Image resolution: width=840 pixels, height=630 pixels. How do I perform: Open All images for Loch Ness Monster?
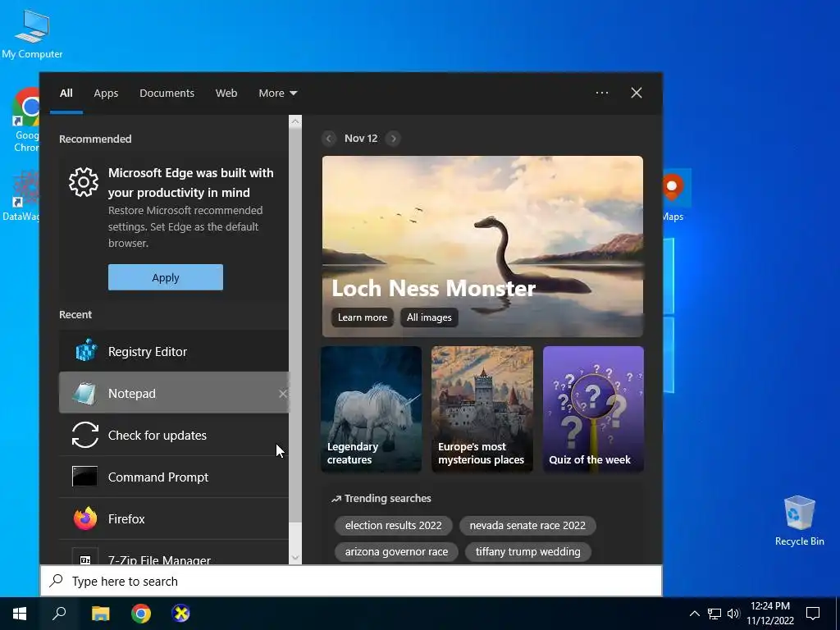[429, 317]
